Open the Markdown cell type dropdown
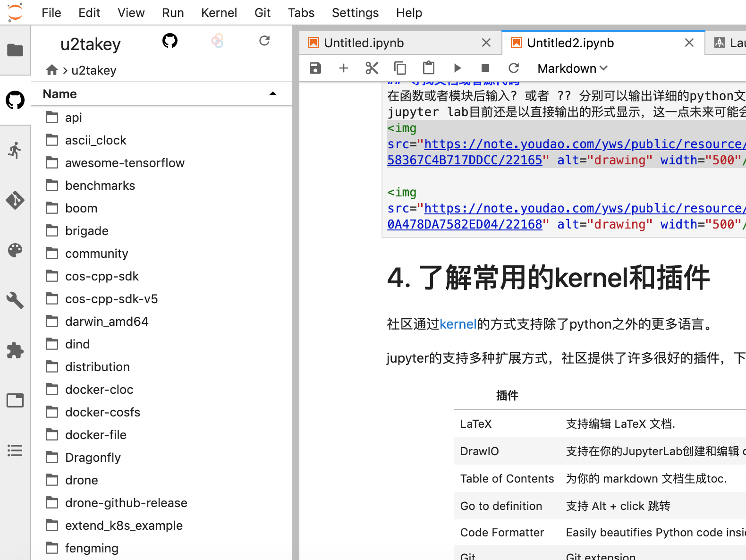Screen dimensions: 746x560 pyautogui.click(x=572, y=68)
